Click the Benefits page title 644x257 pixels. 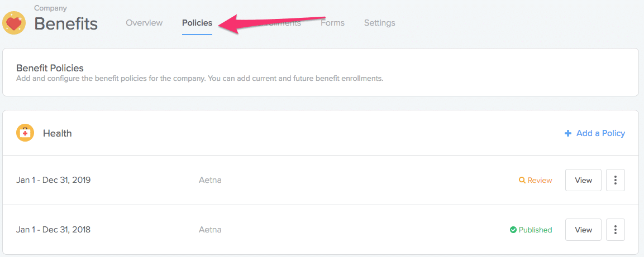66,24
